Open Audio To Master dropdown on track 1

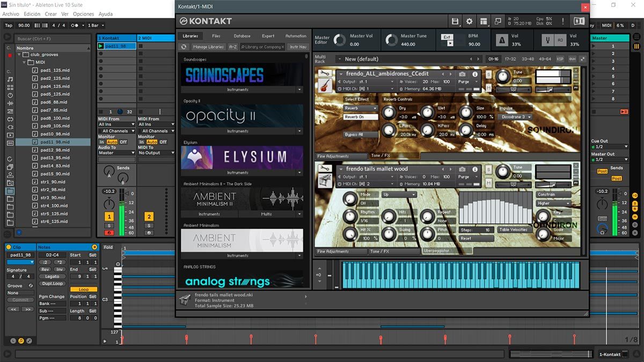coord(116,153)
